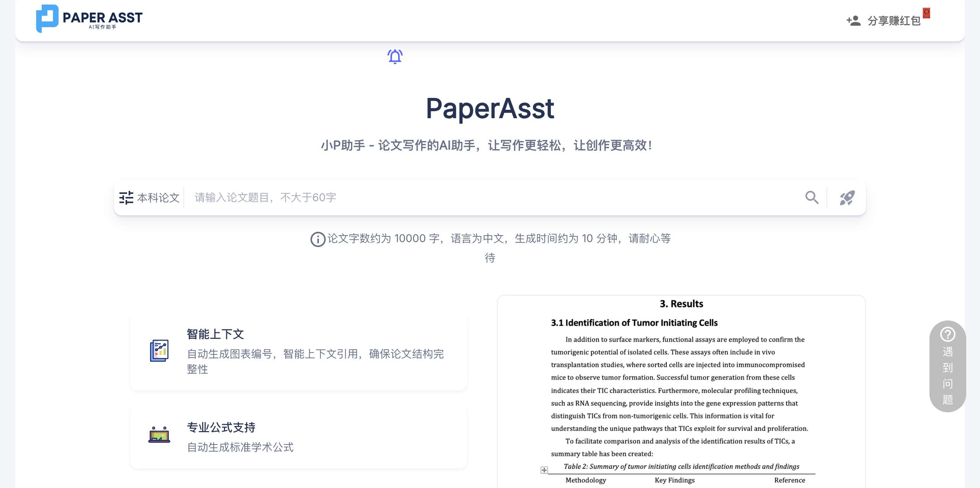
Task: Click the 分享赚红包 link
Action: tap(894, 21)
